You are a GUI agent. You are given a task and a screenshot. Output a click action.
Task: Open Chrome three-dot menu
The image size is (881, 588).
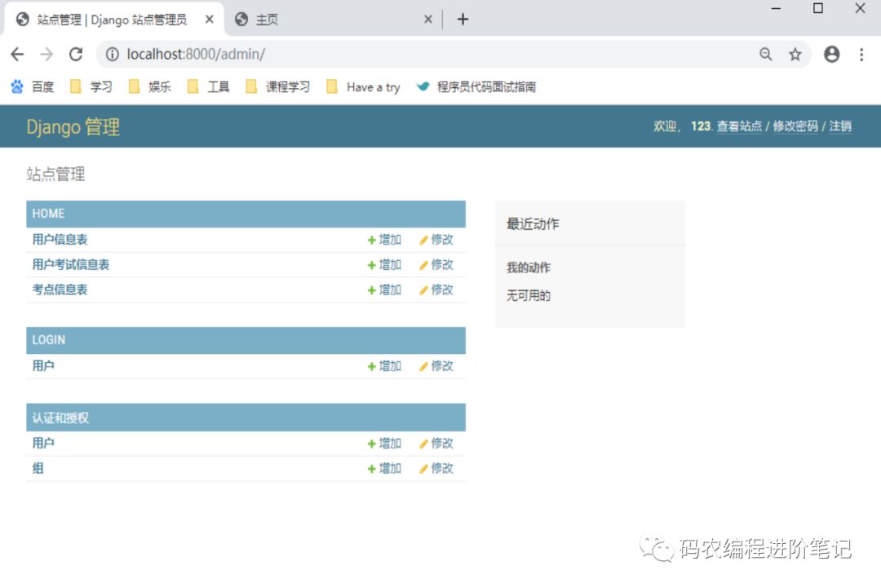[861, 55]
